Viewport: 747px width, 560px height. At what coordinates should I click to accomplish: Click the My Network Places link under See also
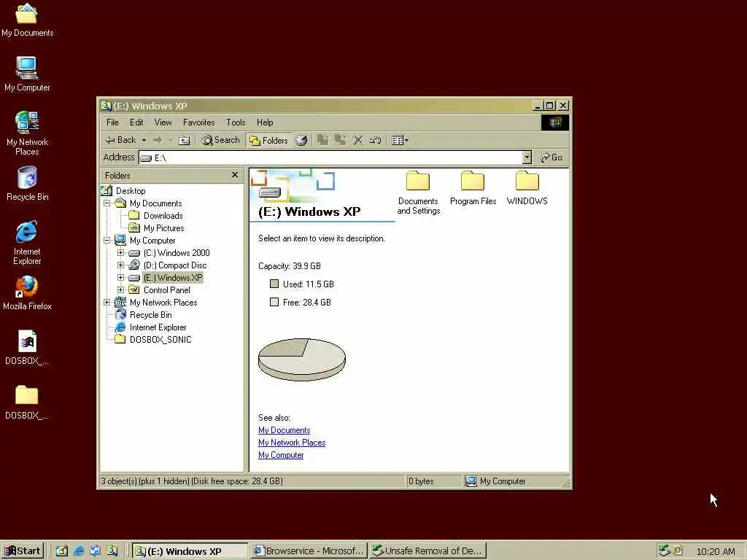(x=292, y=443)
